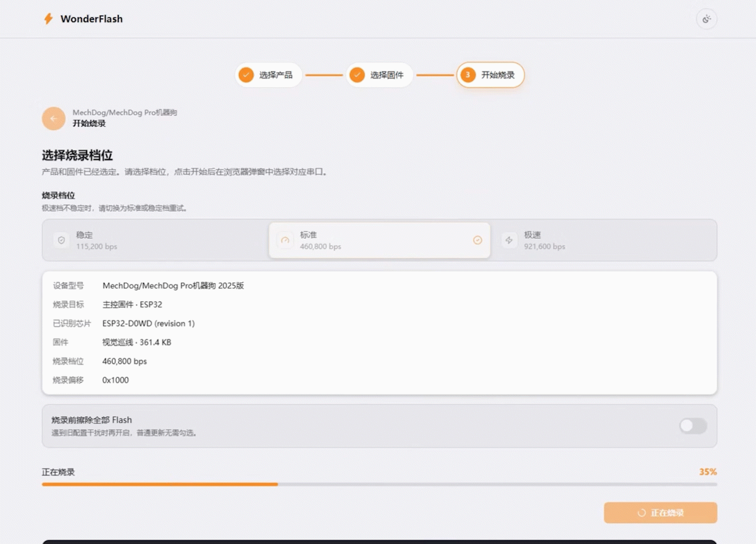Click the MechDog/MechDog Pro机器狗 breadcrumb text

pos(125,112)
